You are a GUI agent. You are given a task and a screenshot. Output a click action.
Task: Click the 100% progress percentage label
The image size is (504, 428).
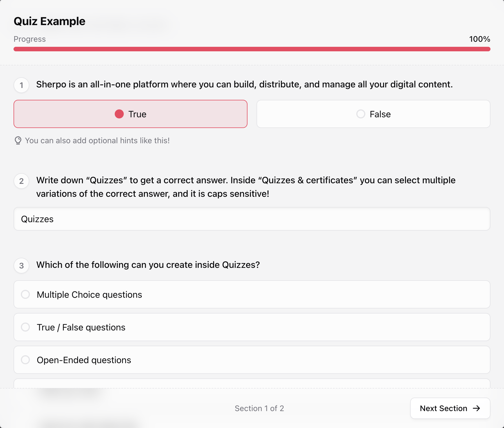[x=479, y=39]
